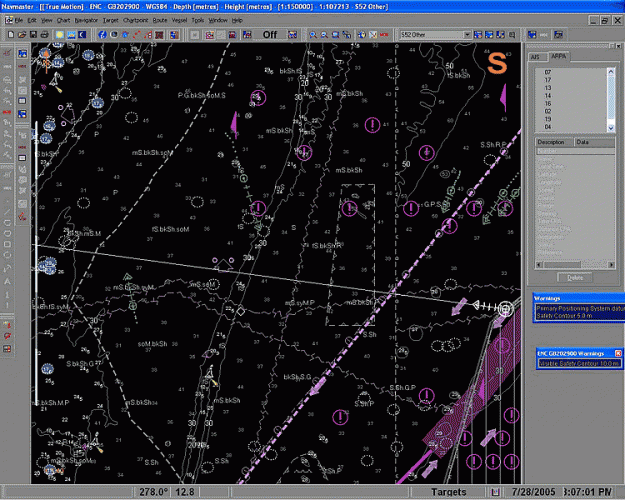Click the own ship target symbol on chart
The image size is (625, 500).
click(506, 309)
